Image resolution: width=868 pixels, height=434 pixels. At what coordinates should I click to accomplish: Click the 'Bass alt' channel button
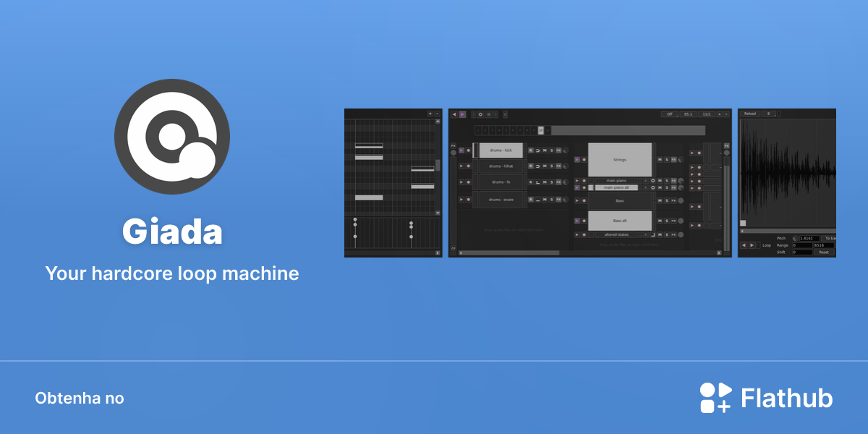point(620,221)
